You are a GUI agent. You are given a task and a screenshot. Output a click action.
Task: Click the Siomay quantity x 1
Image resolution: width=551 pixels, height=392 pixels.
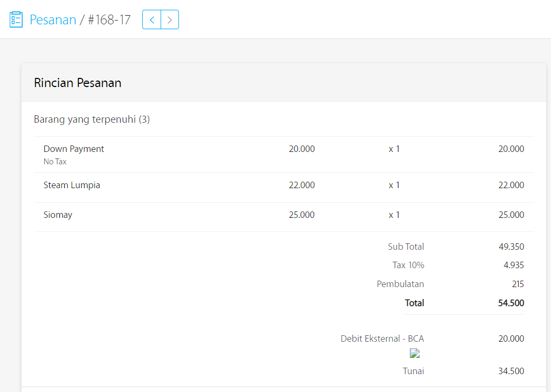[x=394, y=215]
